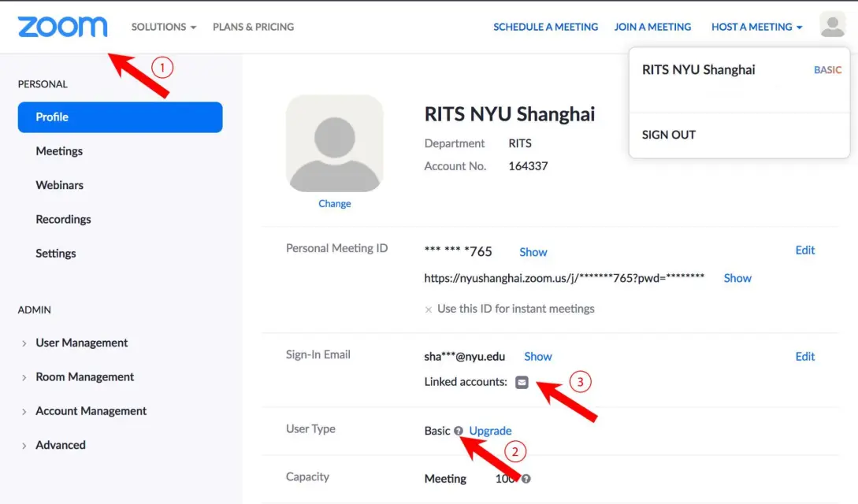This screenshot has height=504, width=858.
Task: Open the SOLUTIONS dropdown
Action: pyautogui.click(x=163, y=26)
